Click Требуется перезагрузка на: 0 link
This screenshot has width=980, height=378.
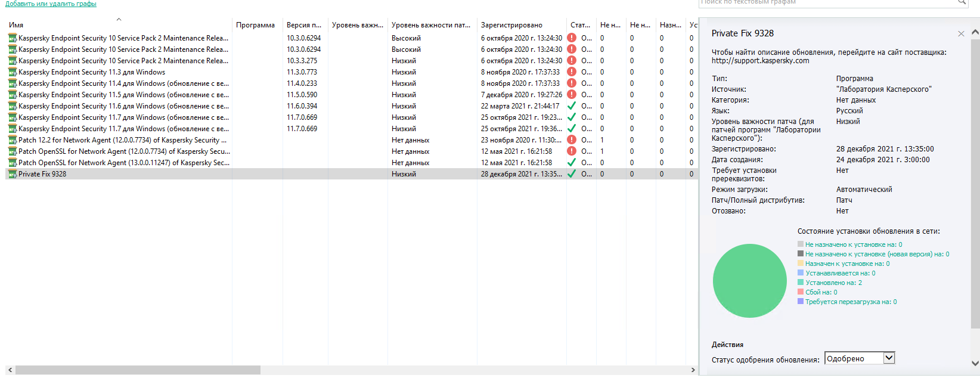click(x=851, y=302)
